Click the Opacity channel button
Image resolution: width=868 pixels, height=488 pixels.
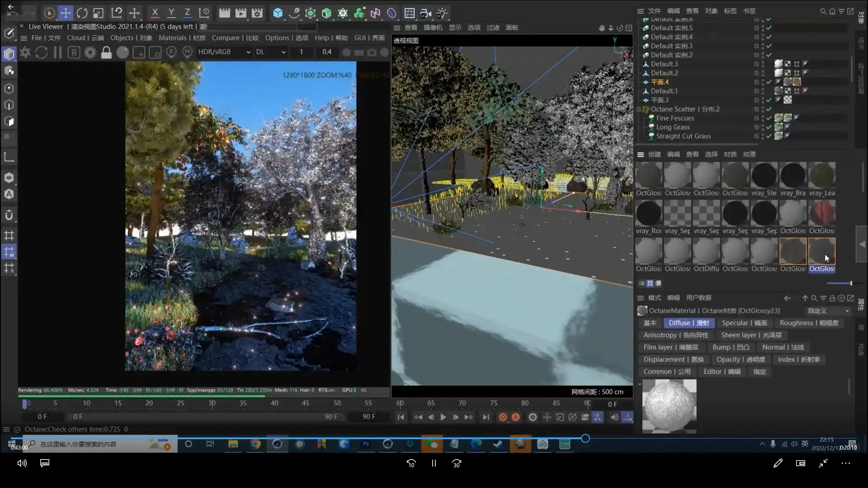tap(741, 359)
